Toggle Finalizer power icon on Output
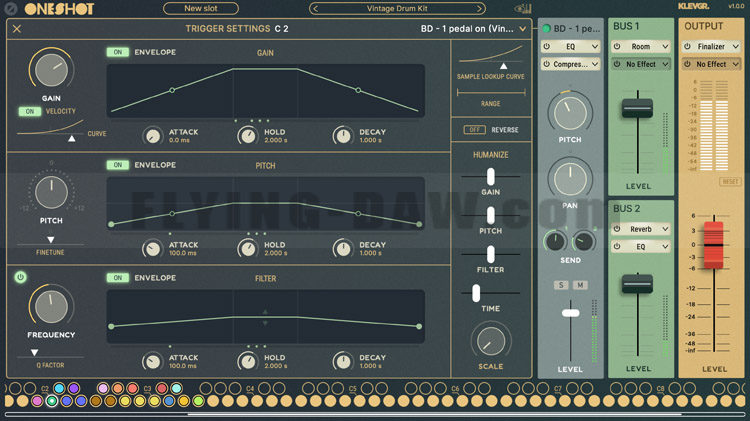 coord(687,46)
